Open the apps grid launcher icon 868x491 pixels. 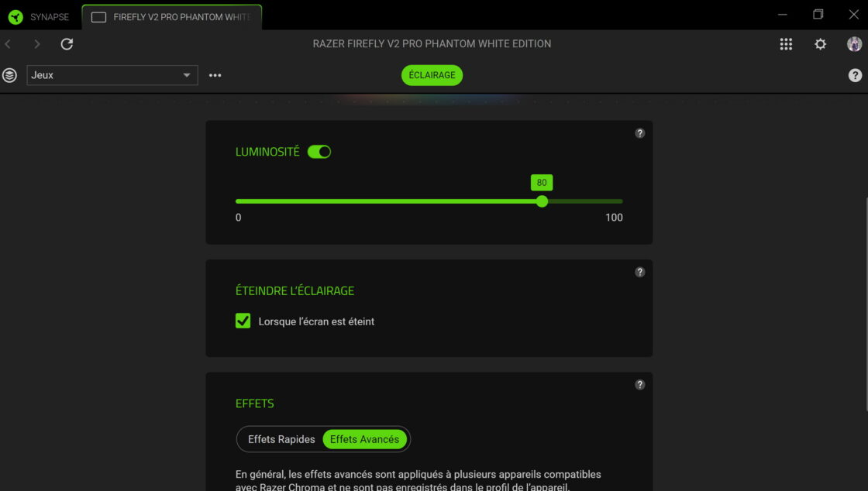(786, 44)
